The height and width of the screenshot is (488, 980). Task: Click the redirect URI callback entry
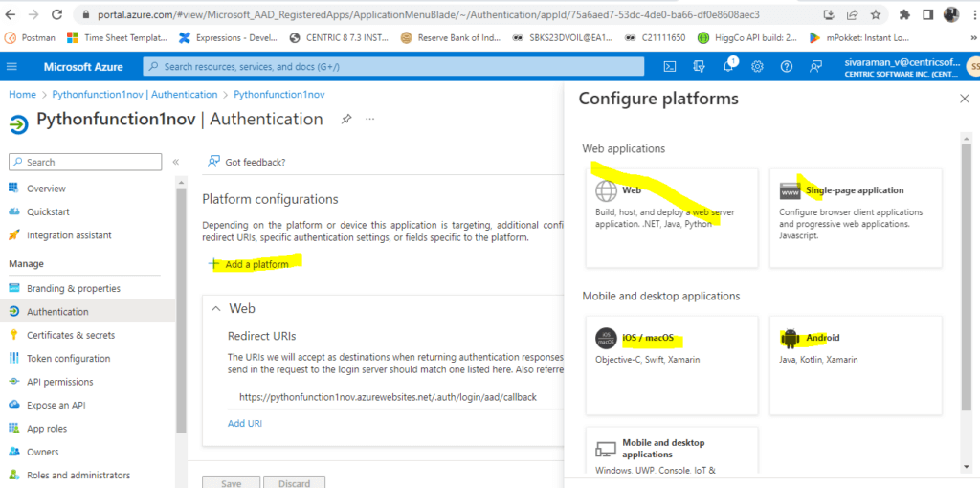[x=388, y=397]
